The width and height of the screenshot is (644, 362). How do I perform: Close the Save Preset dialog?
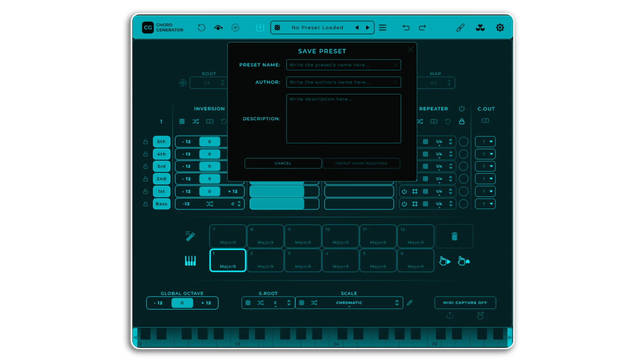(x=410, y=50)
